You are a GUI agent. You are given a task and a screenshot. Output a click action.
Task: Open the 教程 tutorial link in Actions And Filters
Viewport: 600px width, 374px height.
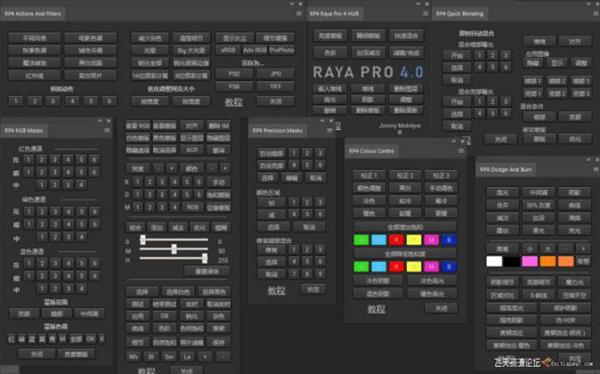pyautogui.click(x=233, y=102)
